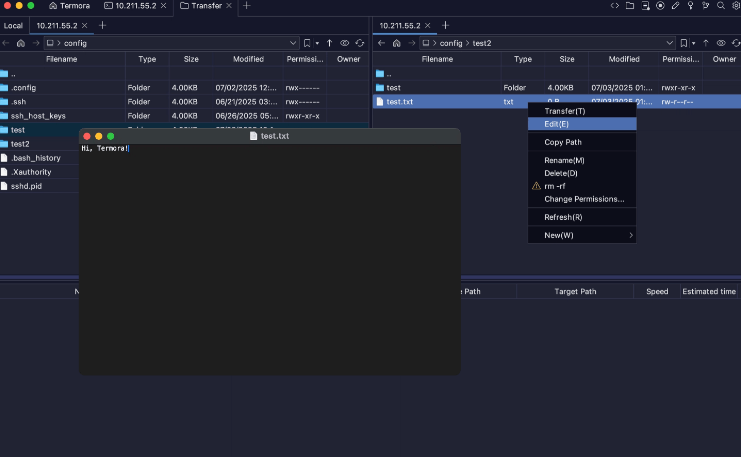Close the Transfer tab
The height and width of the screenshot is (457, 741).
[229, 6]
